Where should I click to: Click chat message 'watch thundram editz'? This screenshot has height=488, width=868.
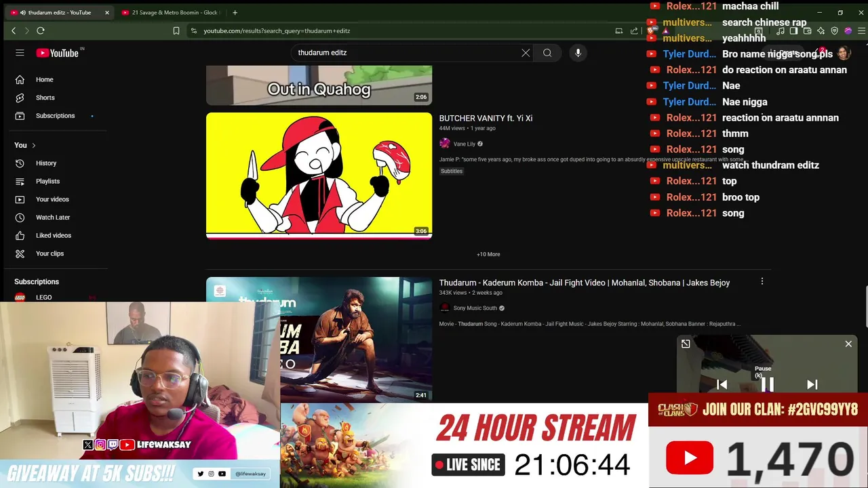tap(770, 165)
